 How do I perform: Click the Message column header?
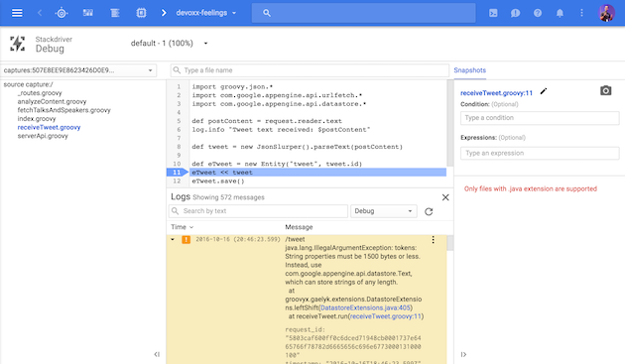(299, 227)
